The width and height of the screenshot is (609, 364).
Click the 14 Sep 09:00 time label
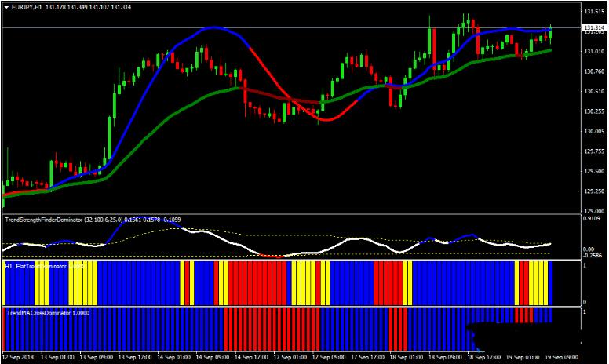point(213,357)
